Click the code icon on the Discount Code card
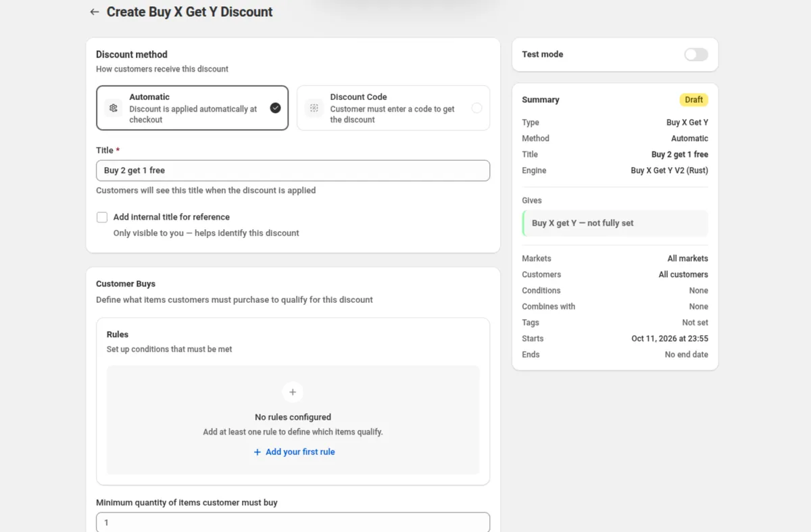The width and height of the screenshot is (811, 532). [314, 108]
